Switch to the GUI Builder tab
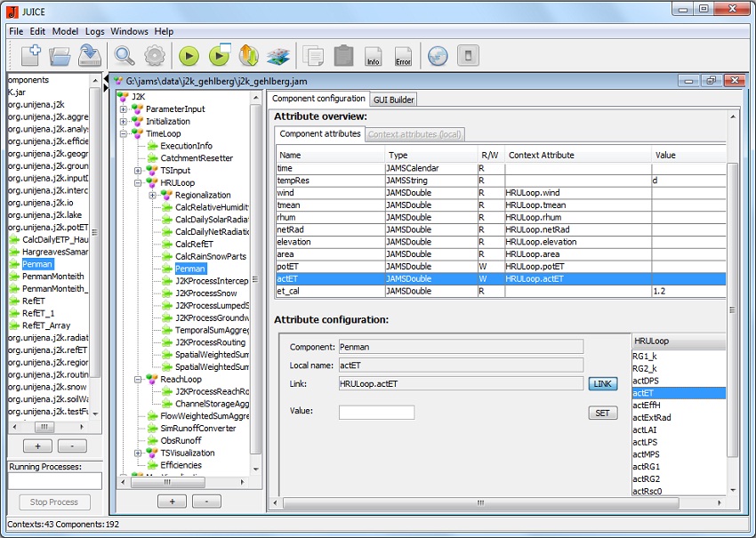This screenshot has width=756, height=538. click(x=393, y=100)
